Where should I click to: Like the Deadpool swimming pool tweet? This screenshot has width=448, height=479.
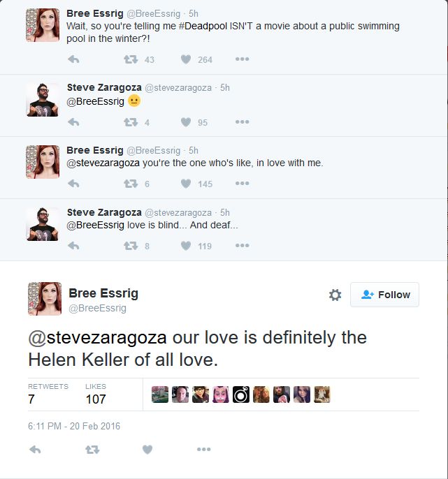click(x=186, y=59)
